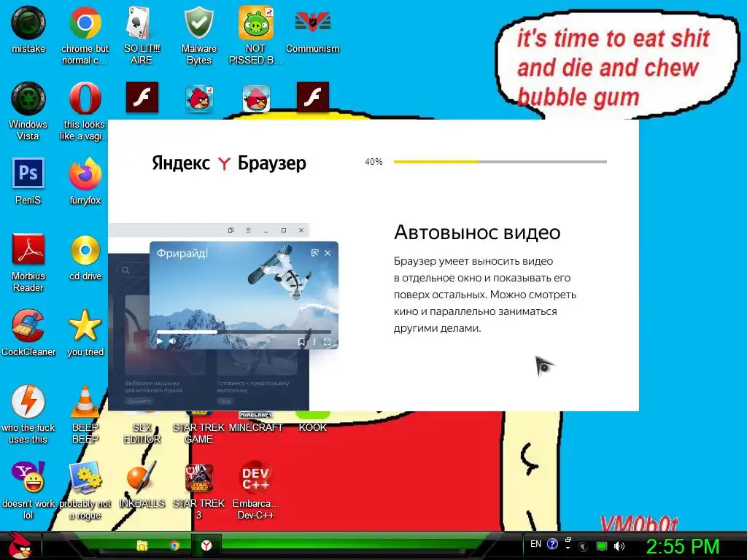Mute the Фрирайд! video preview speaker
This screenshot has height=560, width=747.
[173, 341]
